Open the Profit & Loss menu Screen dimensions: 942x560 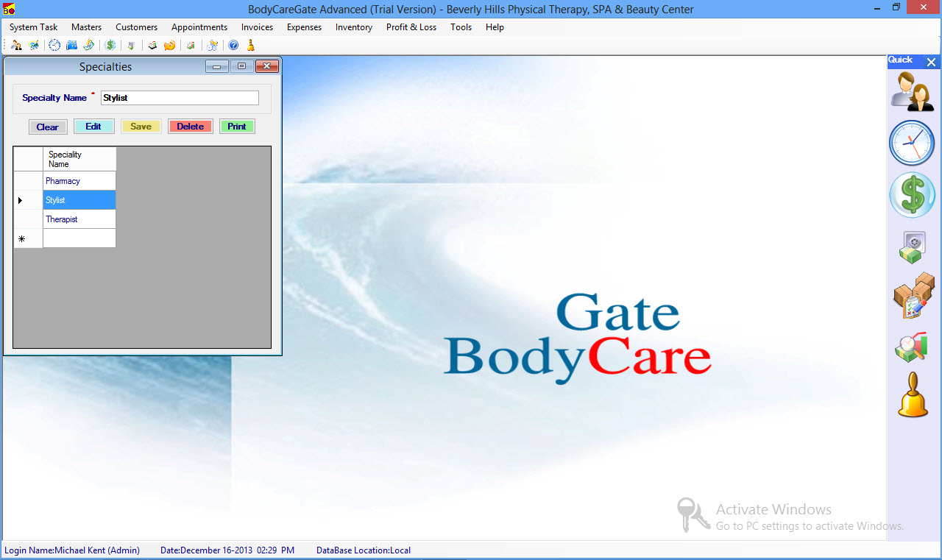(411, 27)
